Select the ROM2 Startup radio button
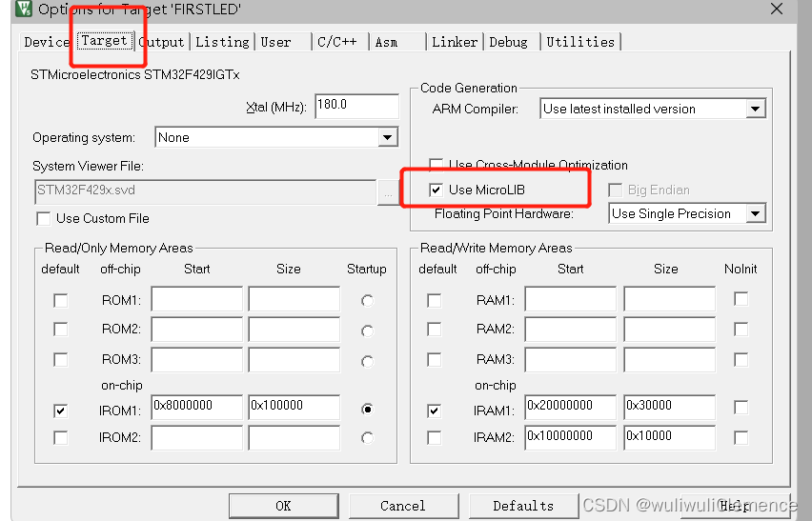Screen dimensions: 812x521 point(367,331)
